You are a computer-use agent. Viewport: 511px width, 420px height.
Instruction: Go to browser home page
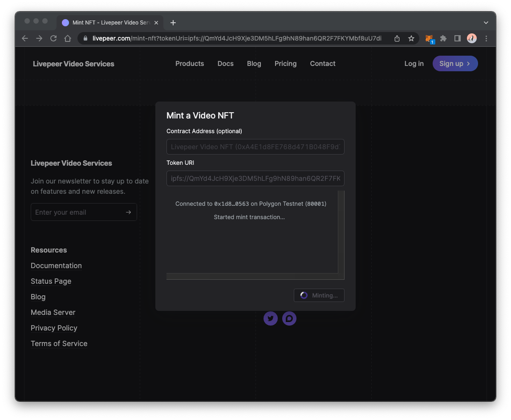[68, 38]
